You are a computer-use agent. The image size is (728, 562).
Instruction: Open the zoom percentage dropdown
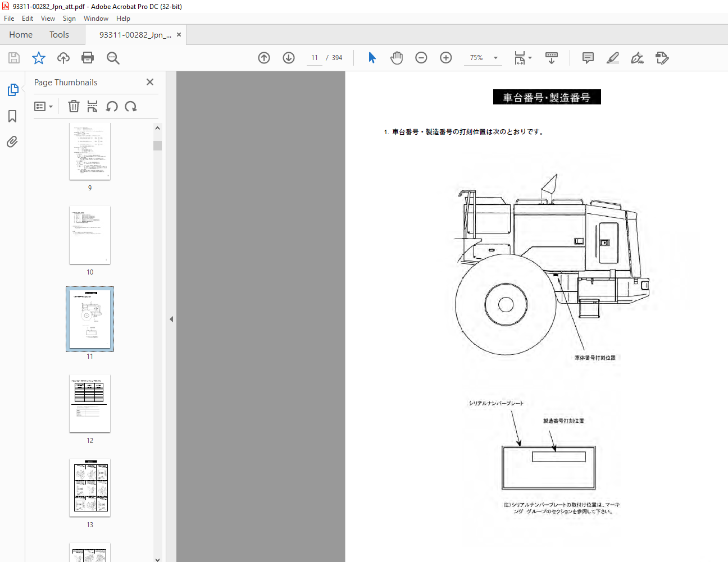tap(495, 58)
